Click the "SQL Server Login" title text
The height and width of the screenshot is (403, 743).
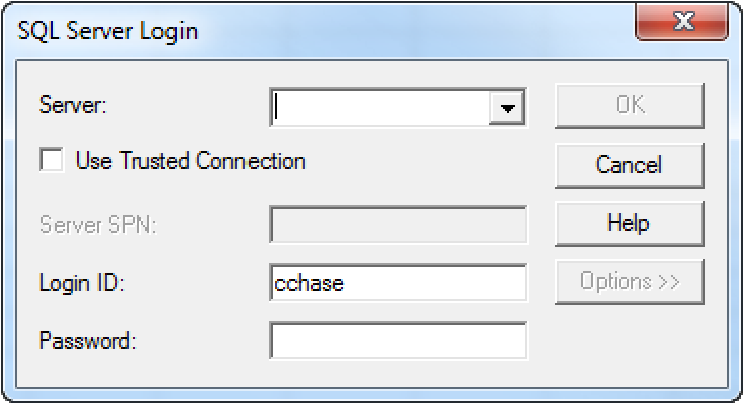[109, 30]
